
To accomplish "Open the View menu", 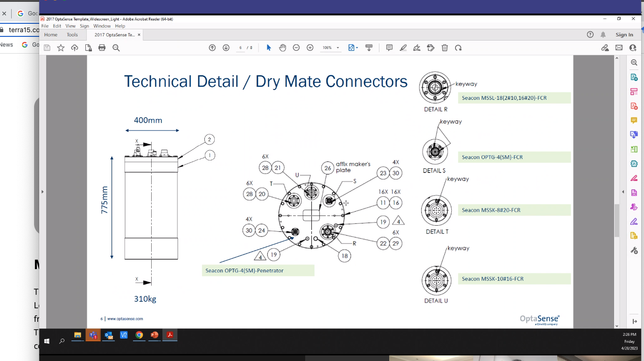I will coord(70,26).
